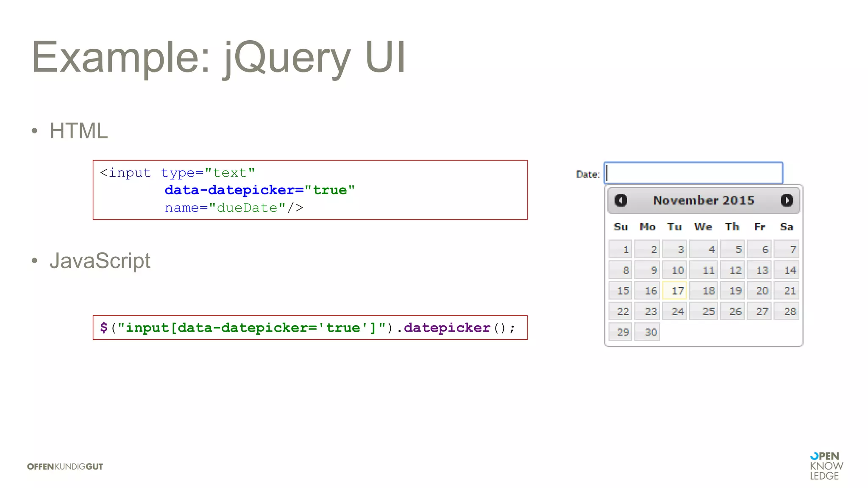Click the We weekday header
The height and width of the screenshot is (488, 868).
pyautogui.click(x=703, y=227)
